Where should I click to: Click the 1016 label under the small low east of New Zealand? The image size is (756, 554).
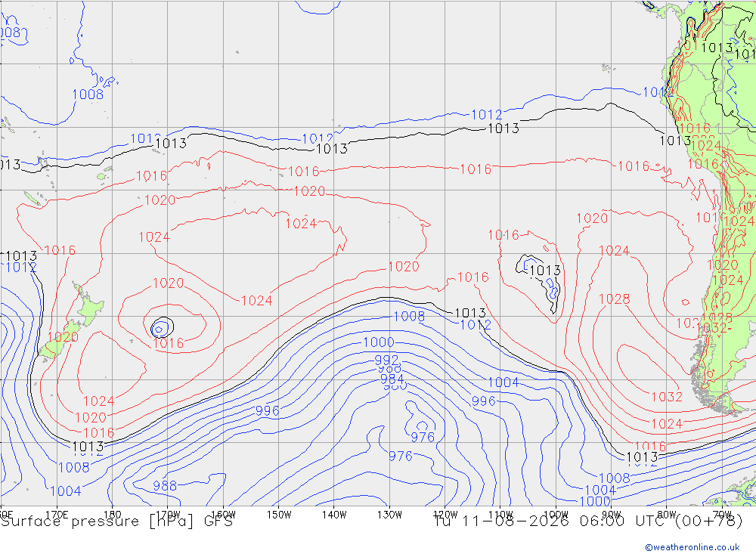169,343
